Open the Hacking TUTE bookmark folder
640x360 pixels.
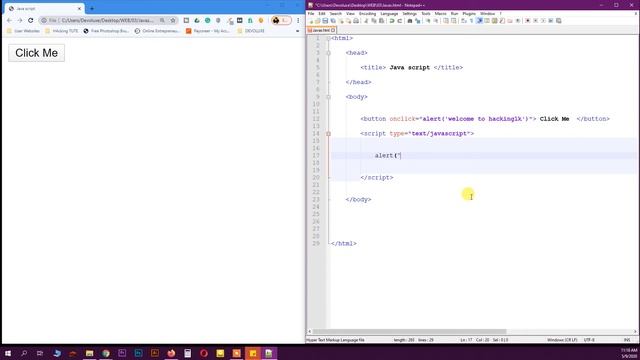tap(62, 31)
